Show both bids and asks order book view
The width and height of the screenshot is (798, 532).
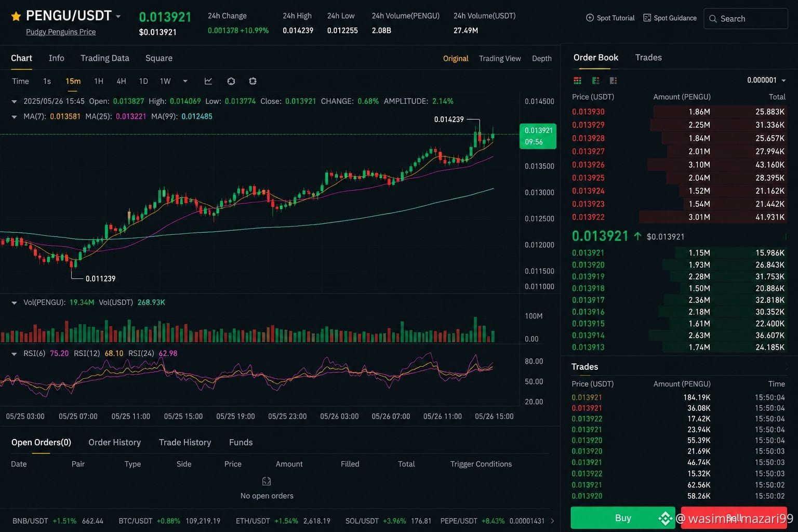click(x=577, y=81)
